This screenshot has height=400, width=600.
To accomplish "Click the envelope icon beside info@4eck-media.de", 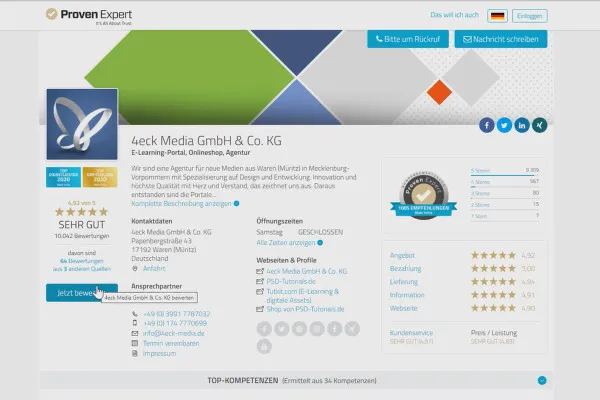I will coord(135,333).
